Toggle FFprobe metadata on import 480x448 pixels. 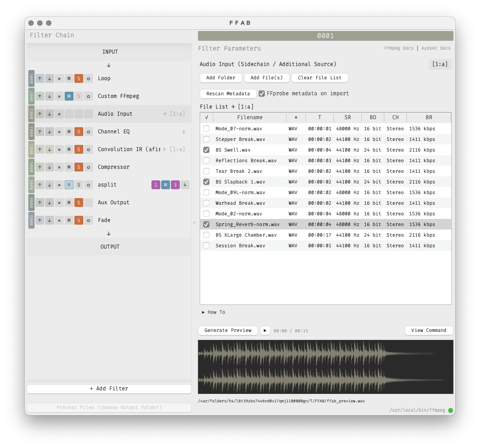click(x=262, y=93)
